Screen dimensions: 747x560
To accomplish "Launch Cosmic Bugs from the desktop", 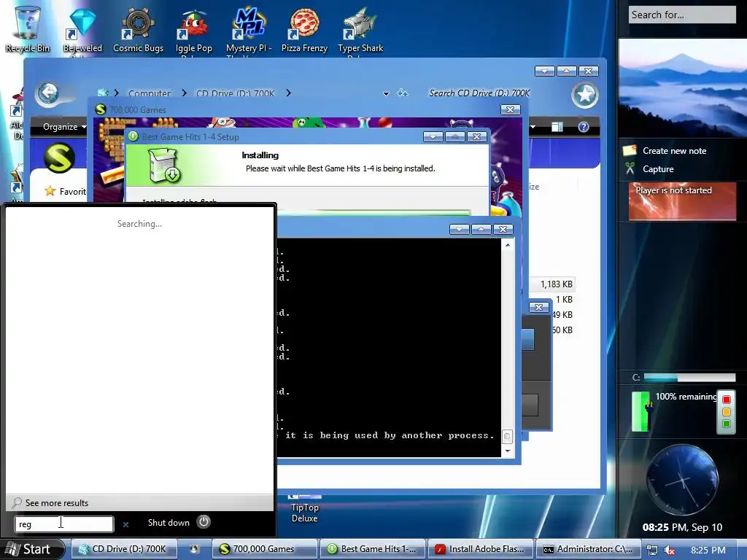I will click(138, 29).
